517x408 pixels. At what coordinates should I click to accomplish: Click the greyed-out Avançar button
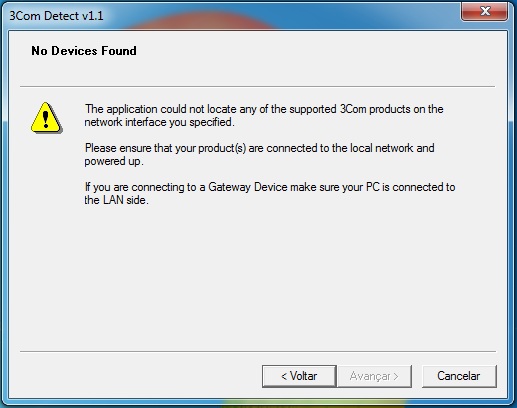click(374, 376)
